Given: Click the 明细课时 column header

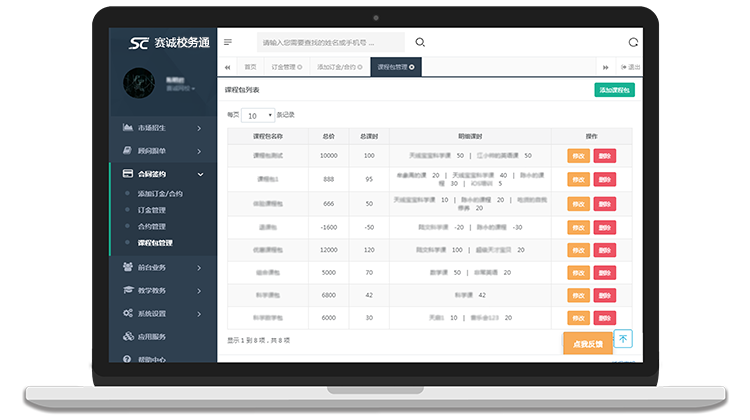Looking at the screenshot, I should click(x=470, y=136).
